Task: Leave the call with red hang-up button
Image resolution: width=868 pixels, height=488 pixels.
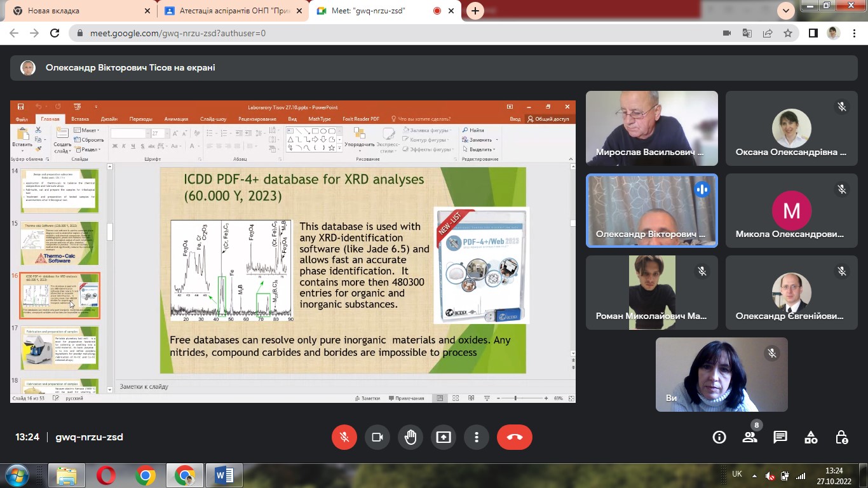Action: (515, 437)
